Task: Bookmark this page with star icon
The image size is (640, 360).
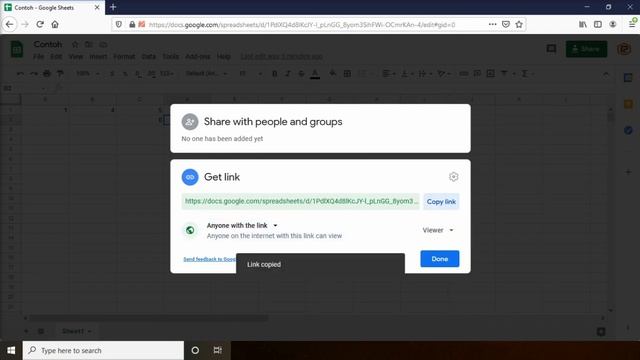Action: coord(519,24)
